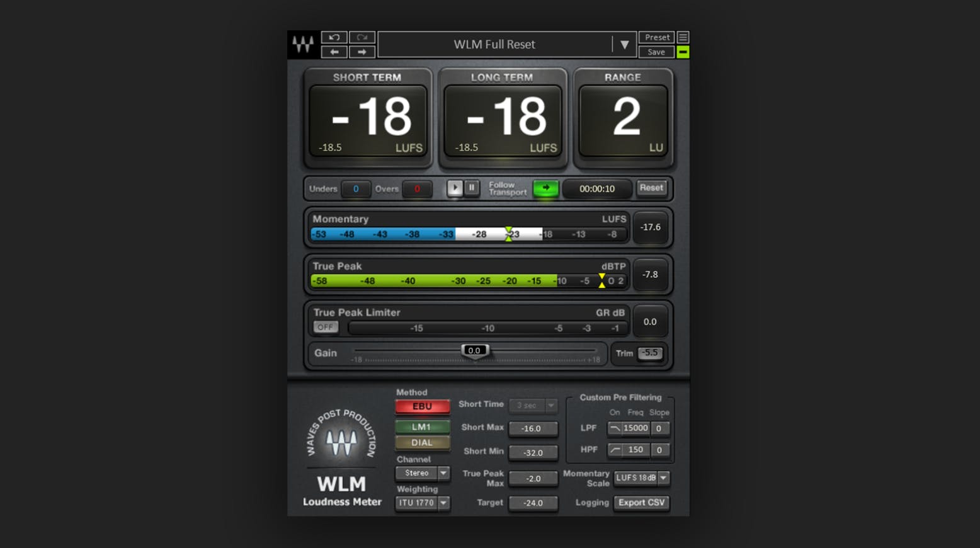Click the HPF frequency 150 field
The height and width of the screenshot is (548, 980).
(636, 450)
